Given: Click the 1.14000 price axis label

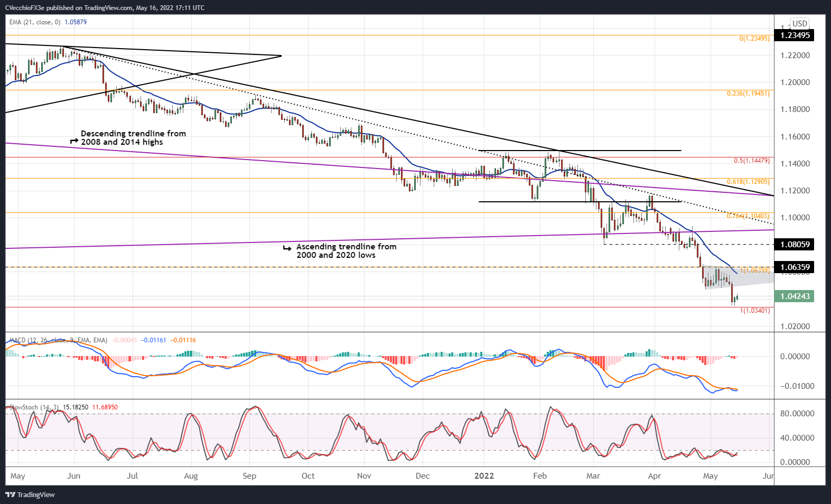Looking at the screenshot, I should (795, 164).
